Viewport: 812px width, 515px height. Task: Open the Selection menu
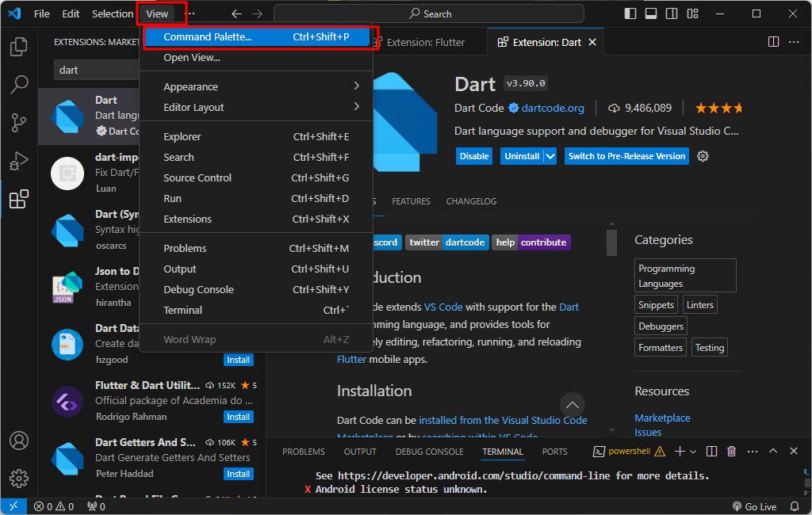pyautogui.click(x=113, y=13)
